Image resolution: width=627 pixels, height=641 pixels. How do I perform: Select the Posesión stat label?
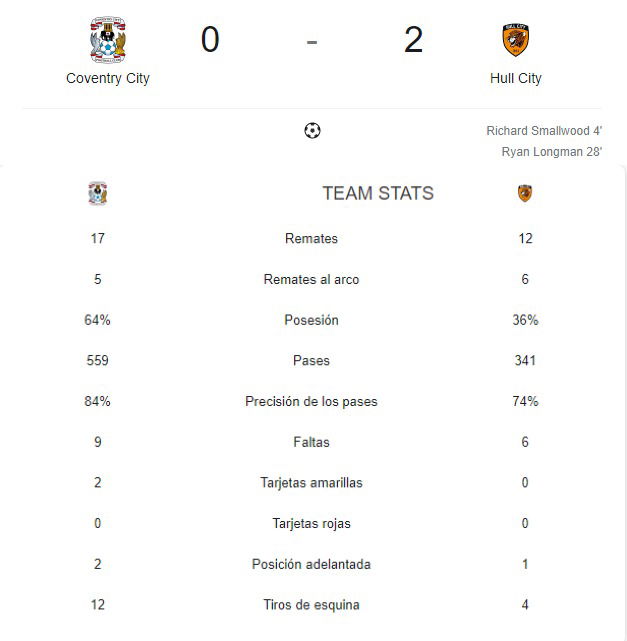tap(311, 320)
